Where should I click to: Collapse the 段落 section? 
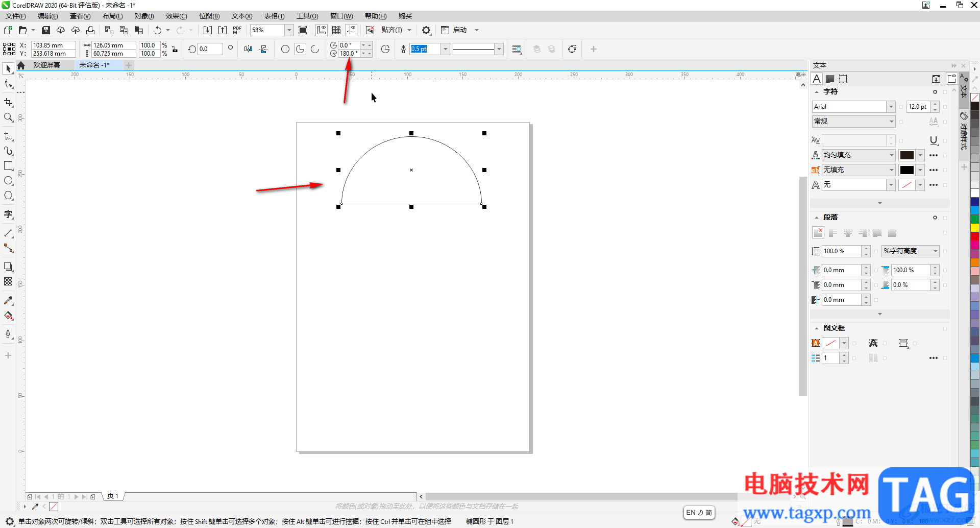click(x=817, y=218)
